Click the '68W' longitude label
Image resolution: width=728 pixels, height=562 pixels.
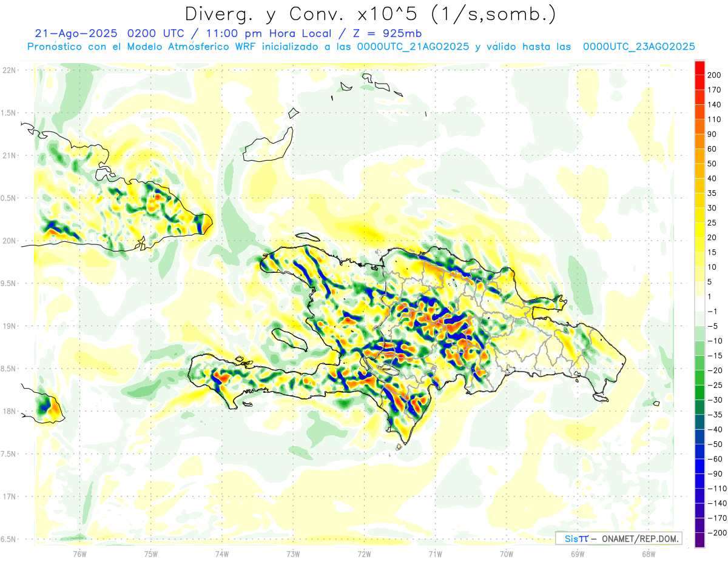(649, 554)
